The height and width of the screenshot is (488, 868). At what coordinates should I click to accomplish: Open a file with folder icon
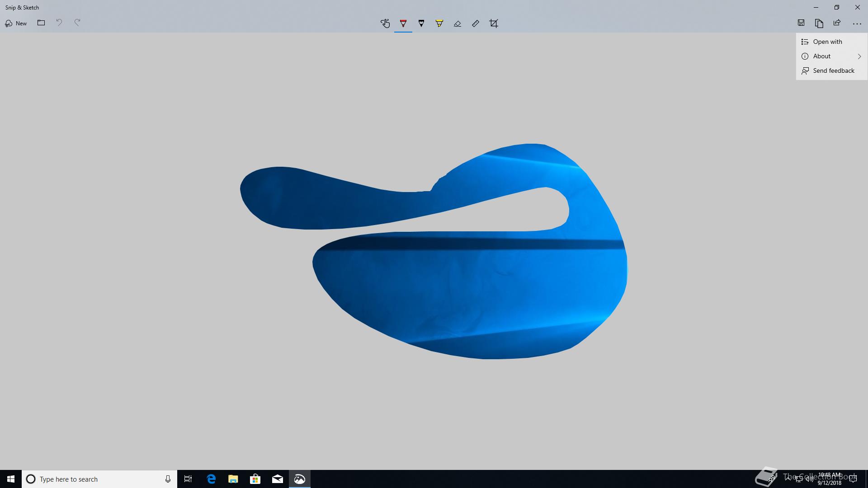[41, 23]
